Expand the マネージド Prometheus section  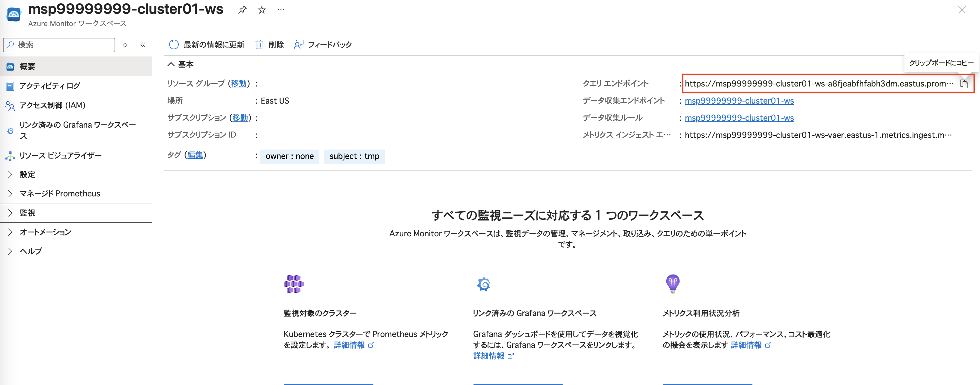click(59, 193)
